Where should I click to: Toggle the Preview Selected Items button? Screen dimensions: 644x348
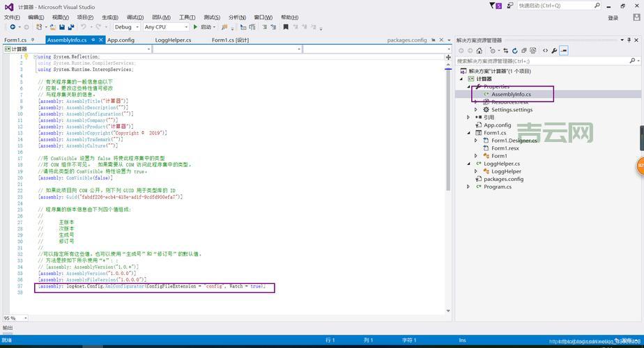[564, 51]
